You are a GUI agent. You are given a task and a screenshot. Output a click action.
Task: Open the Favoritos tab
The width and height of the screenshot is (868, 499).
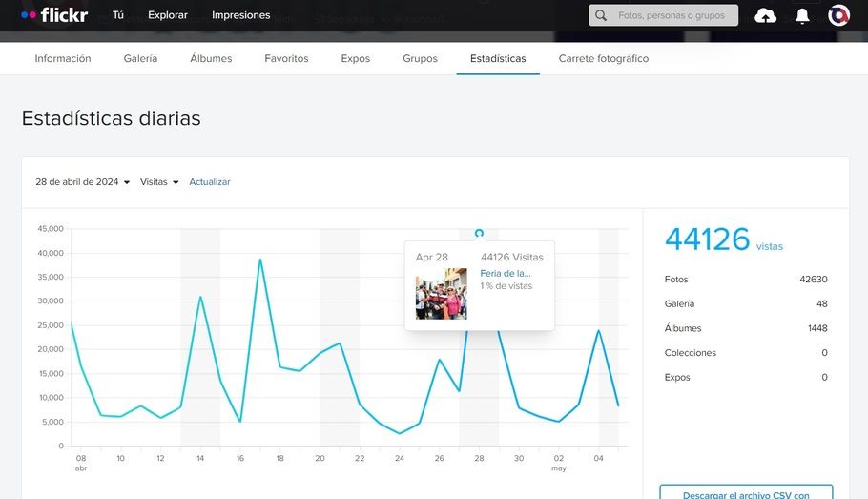point(286,58)
